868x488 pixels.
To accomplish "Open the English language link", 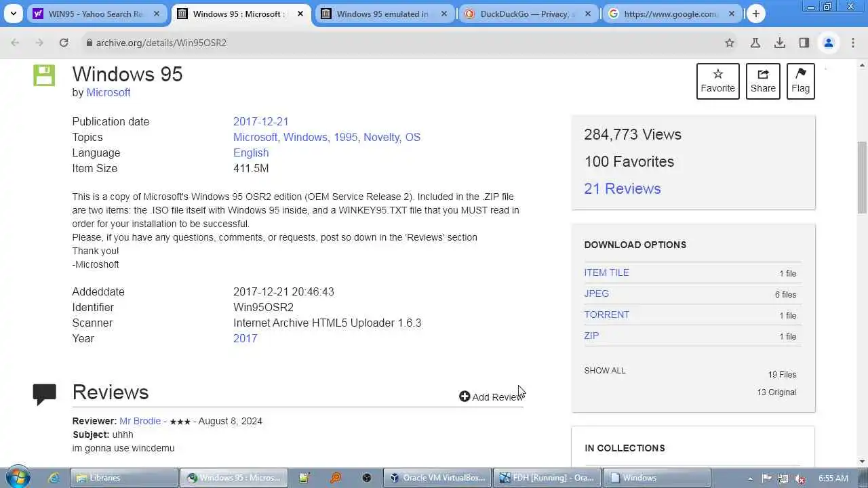I will [x=251, y=152].
